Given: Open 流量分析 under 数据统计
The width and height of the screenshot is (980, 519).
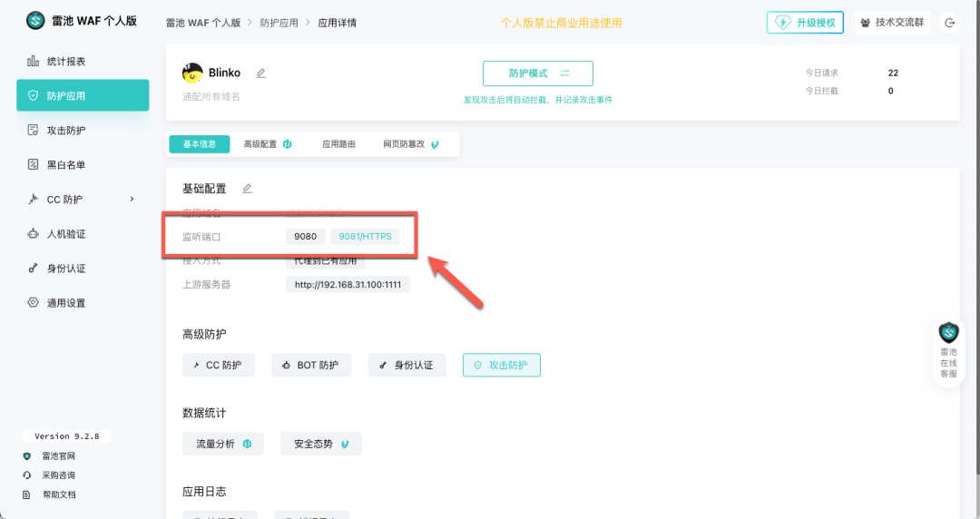Looking at the screenshot, I should [x=223, y=444].
